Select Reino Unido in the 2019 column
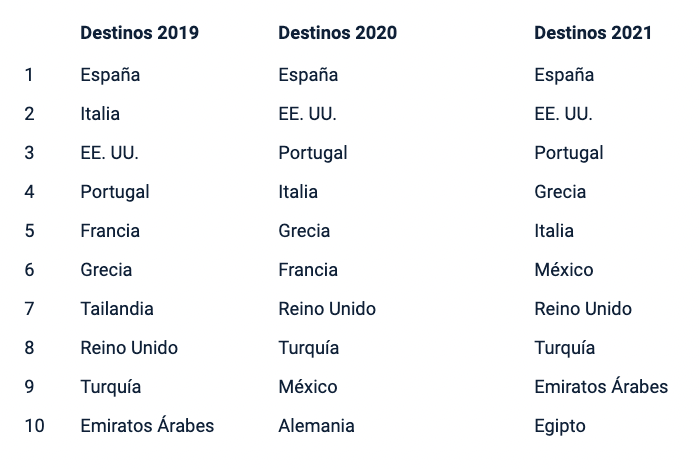This screenshot has height=469, width=699. 129,348
